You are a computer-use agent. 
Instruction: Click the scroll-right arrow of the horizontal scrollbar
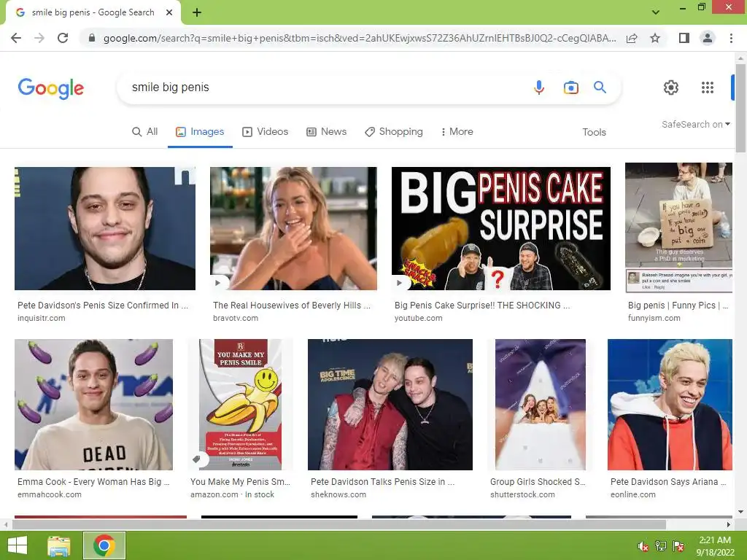tap(729, 525)
